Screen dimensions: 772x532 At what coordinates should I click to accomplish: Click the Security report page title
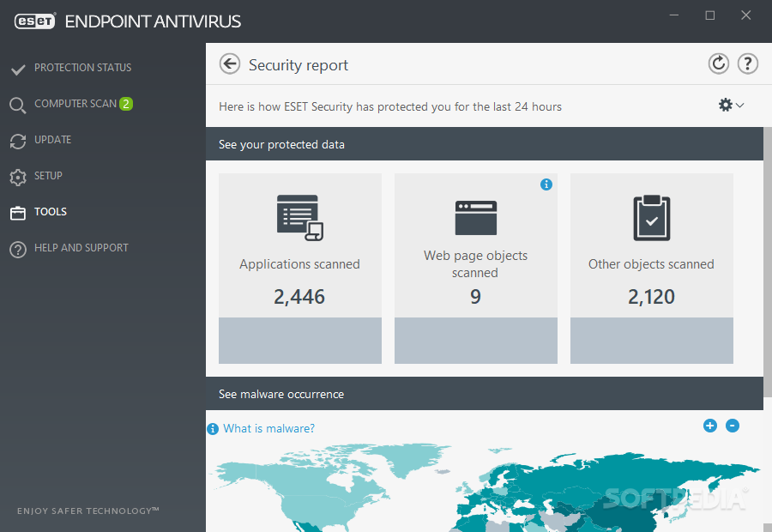(299, 65)
